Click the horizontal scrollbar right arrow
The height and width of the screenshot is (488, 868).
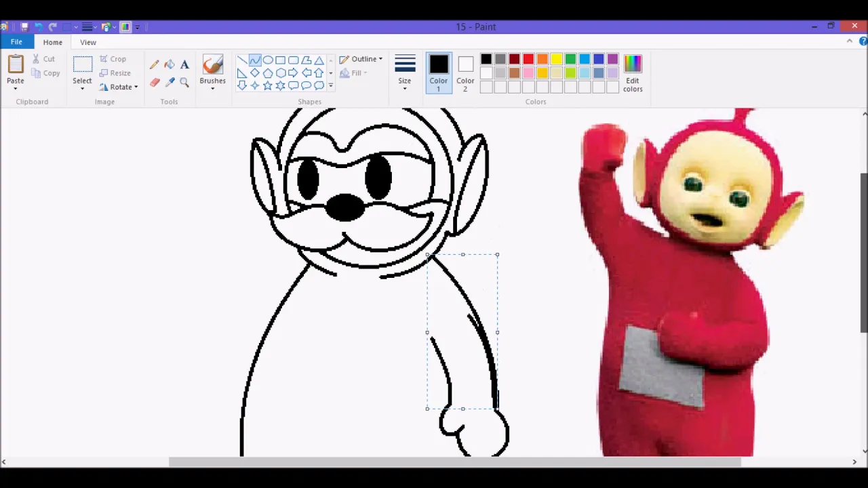854,462
